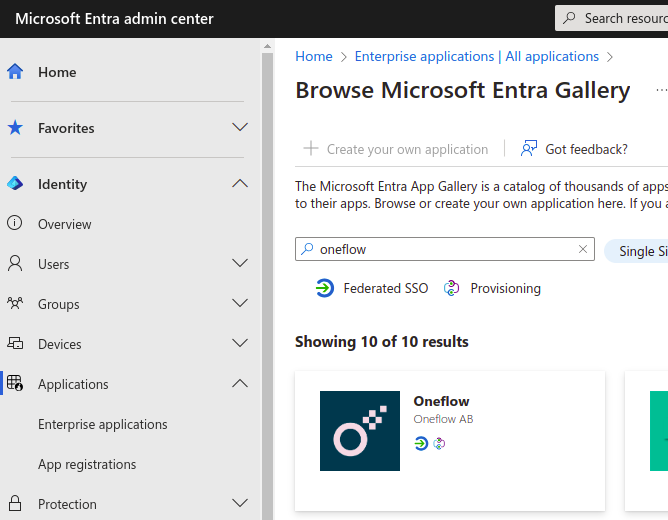Select the Devices menu item

coord(60,344)
